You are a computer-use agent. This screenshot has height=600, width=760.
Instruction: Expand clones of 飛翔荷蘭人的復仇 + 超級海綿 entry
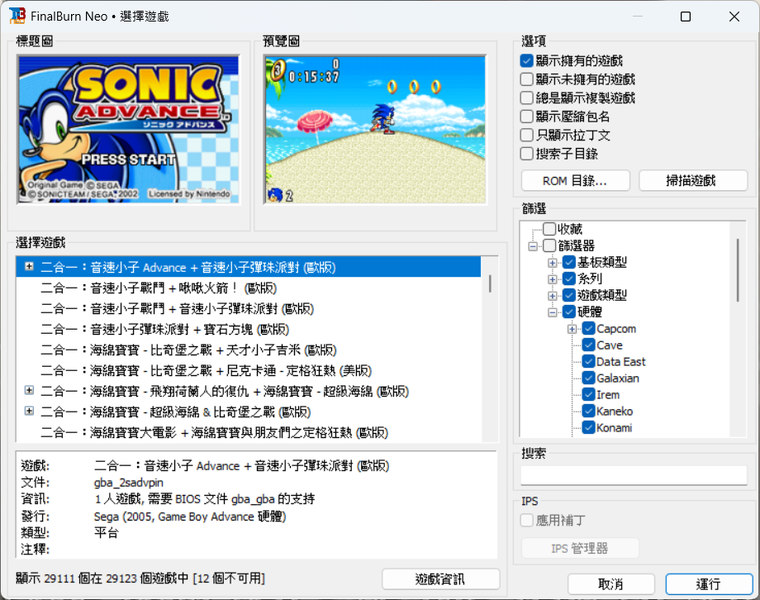pos(29,390)
